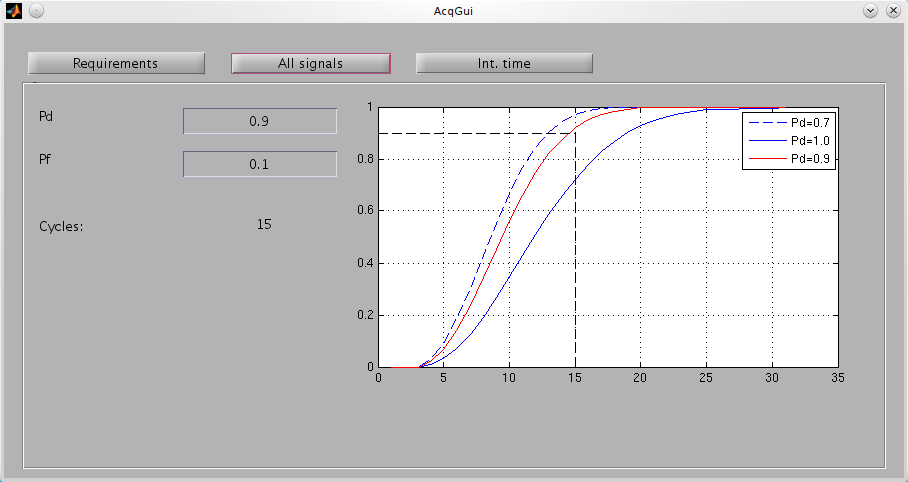Click x-axis tick label 15

pyautogui.click(x=575, y=378)
